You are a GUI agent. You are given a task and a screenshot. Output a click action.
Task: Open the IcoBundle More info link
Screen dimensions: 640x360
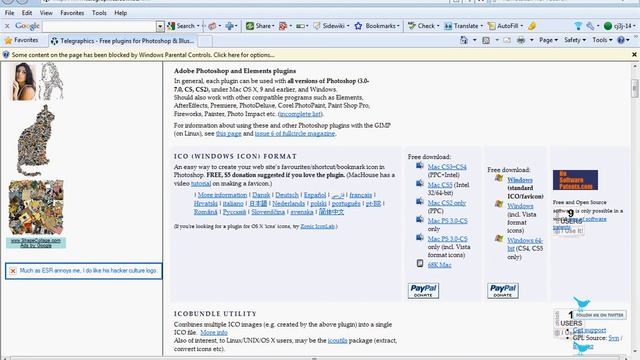pos(214,333)
